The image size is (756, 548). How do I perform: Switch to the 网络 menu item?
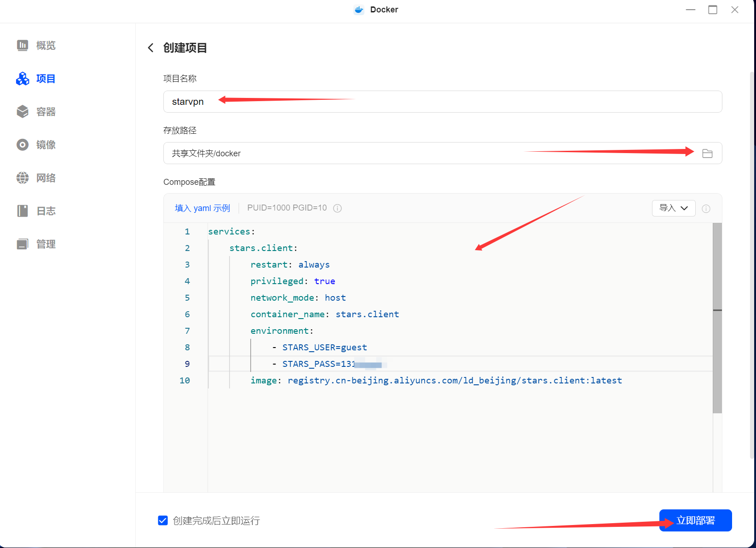(46, 178)
